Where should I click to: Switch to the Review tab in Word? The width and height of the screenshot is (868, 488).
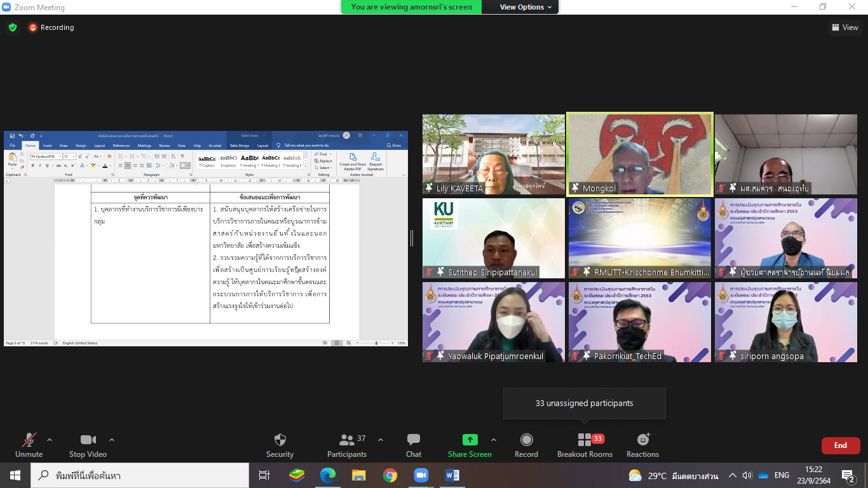point(165,146)
